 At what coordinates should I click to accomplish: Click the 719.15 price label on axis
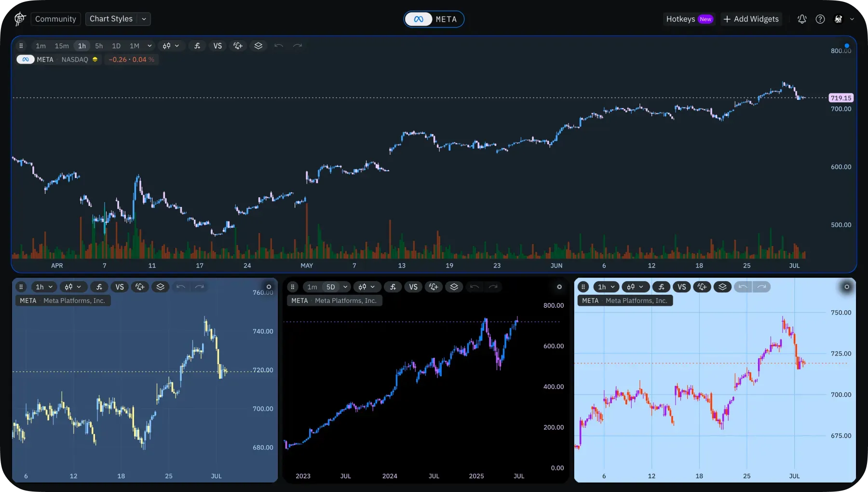tap(841, 98)
